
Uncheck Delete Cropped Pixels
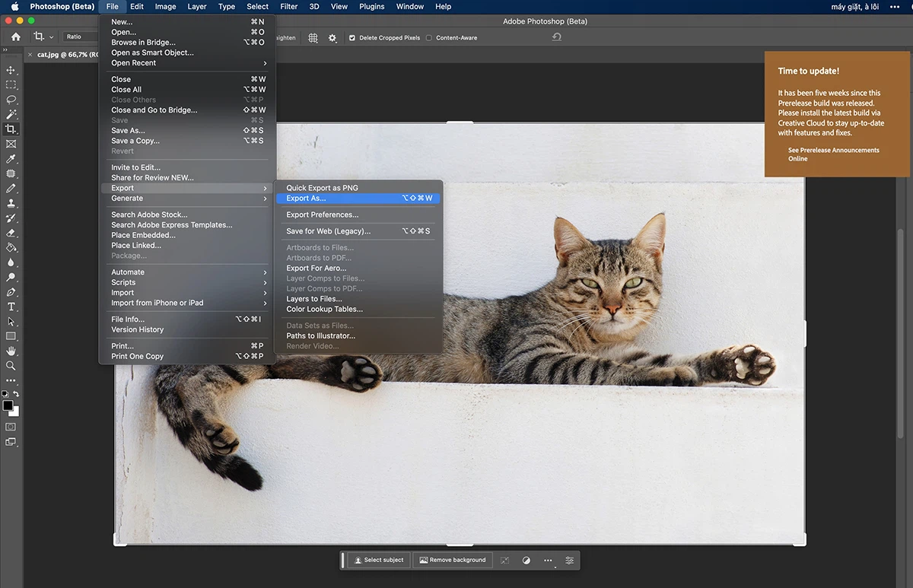(x=352, y=37)
